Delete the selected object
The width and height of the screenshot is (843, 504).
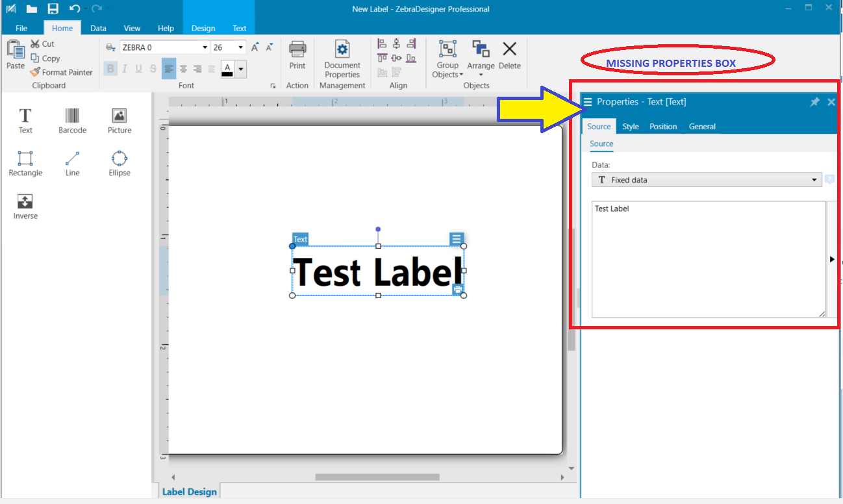510,55
